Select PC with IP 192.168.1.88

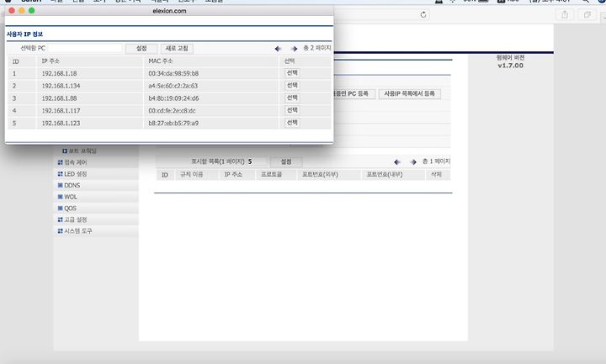pos(292,98)
